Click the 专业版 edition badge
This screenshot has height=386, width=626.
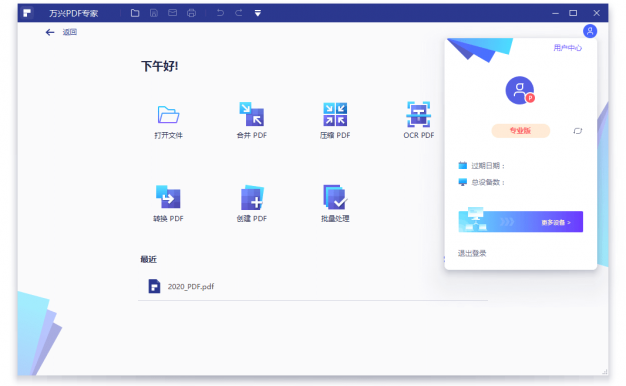pos(520,131)
